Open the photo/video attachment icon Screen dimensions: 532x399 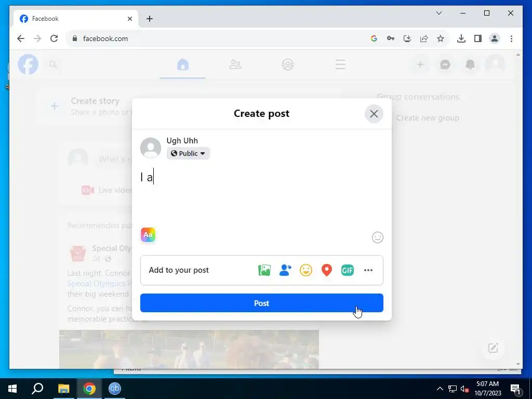264,270
